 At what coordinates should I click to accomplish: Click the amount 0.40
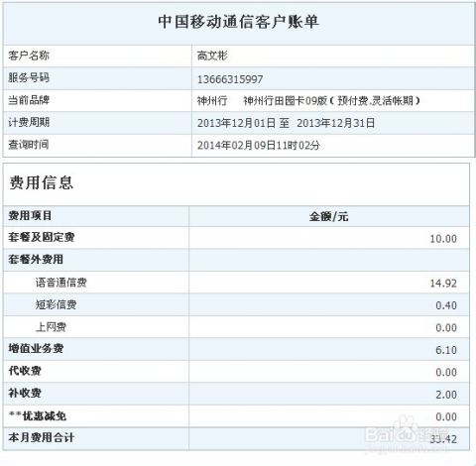click(446, 305)
